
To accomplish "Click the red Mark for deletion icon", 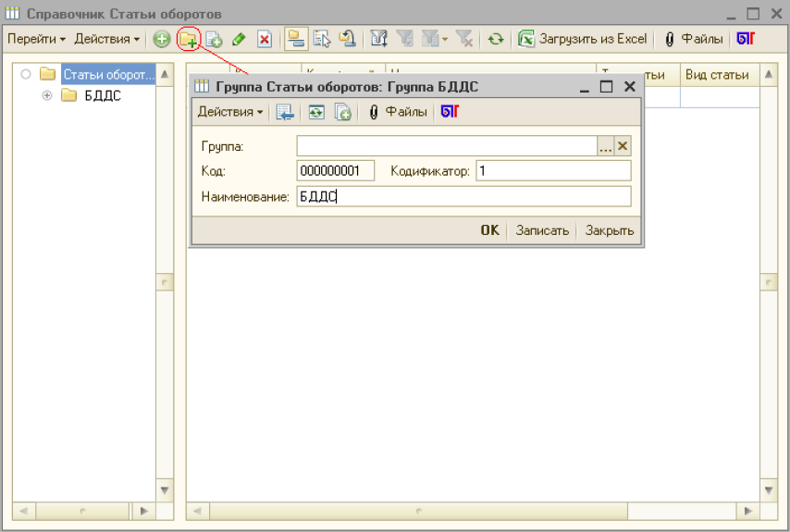I will [264, 39].
